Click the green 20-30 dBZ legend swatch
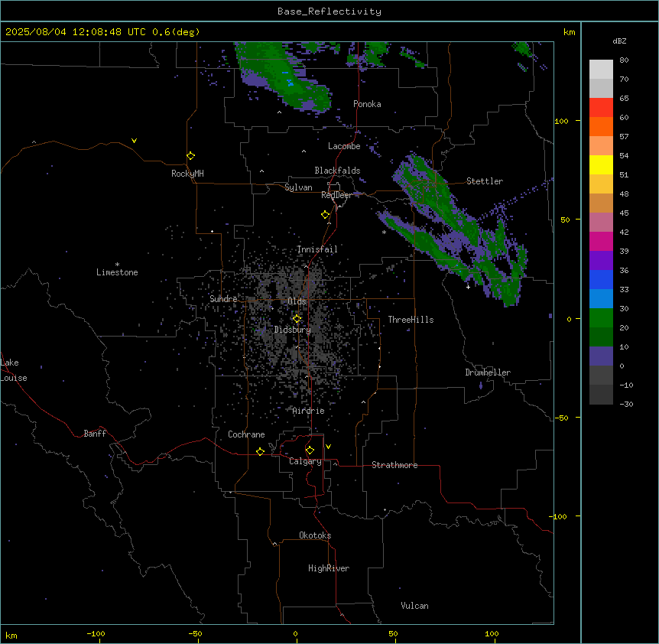This screenshot has width=659, height=644. pyautogui.click(x=601, y=318)
